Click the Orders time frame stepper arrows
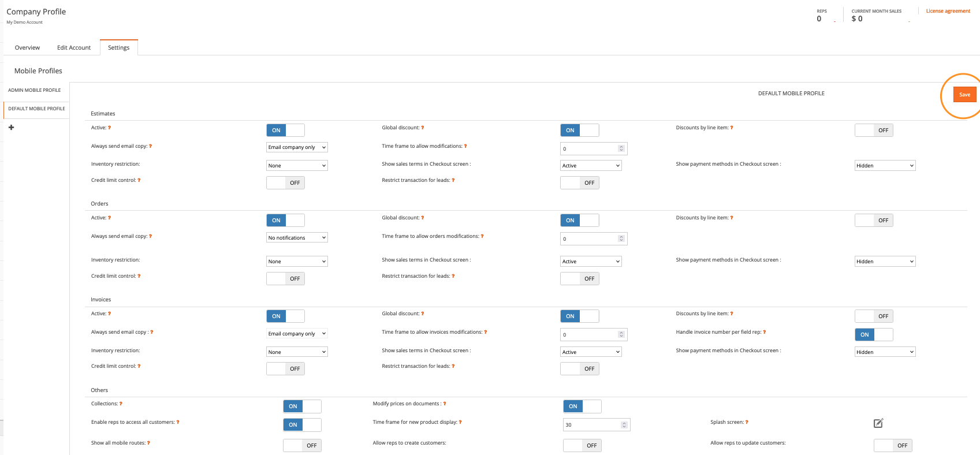980x455 pixels. coord(621,239)
